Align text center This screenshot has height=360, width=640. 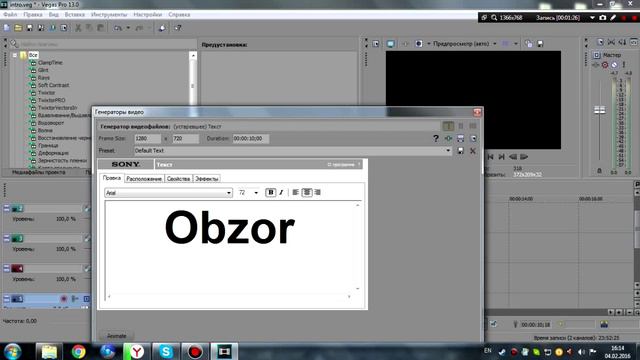(x=307, y=193)
